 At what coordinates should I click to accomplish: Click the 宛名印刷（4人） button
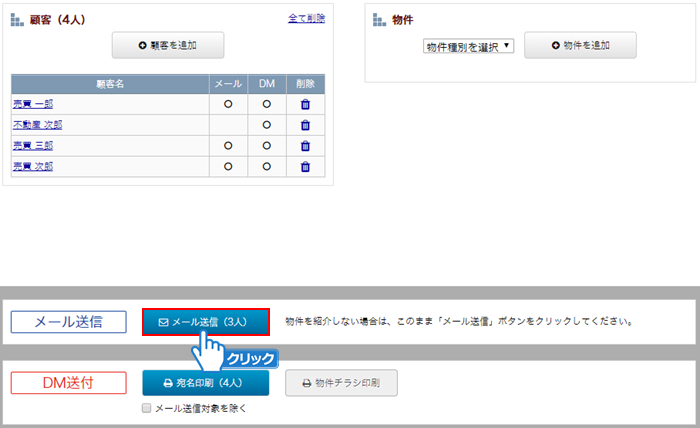click(x=206, y=382)
